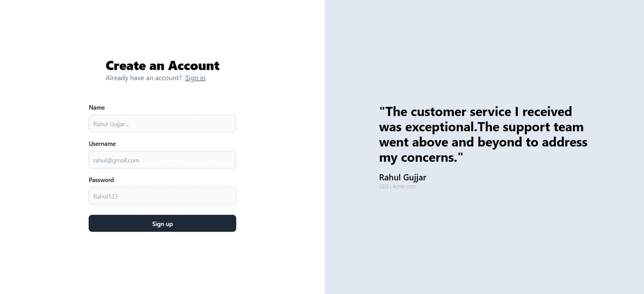
Task: Submit the form with the dark button
Action: 162,224
